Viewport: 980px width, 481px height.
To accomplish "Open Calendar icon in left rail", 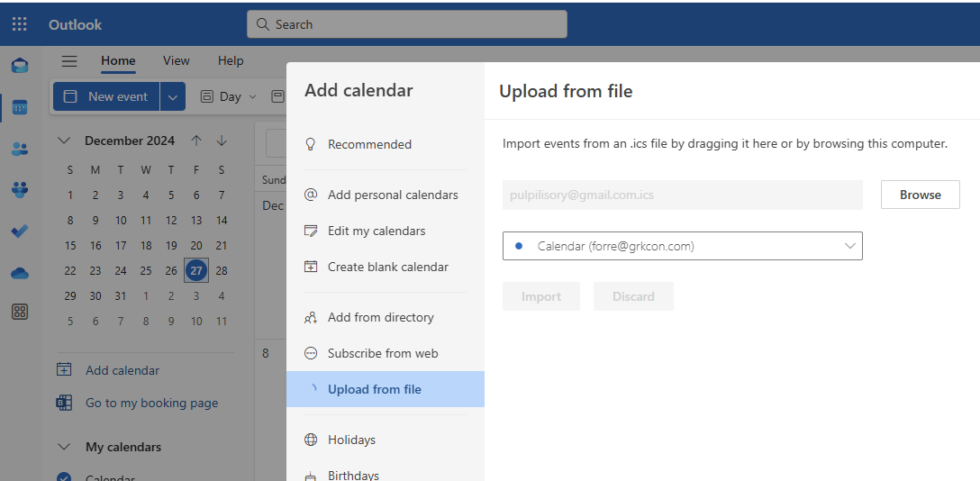I will coord(20,107).
